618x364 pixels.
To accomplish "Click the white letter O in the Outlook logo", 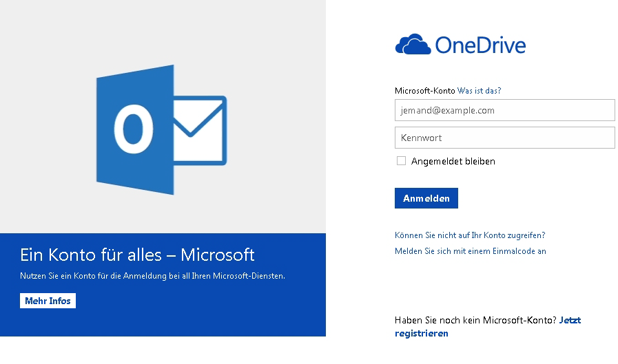I will tap(134, 129).
